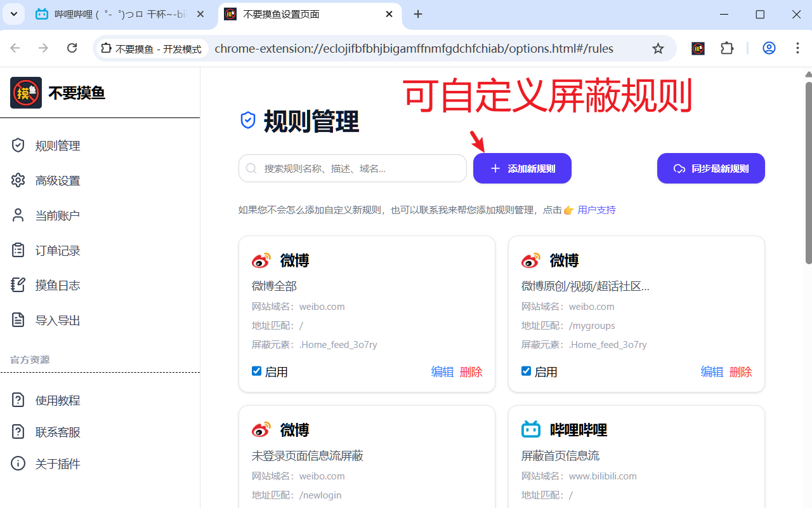The image size is (812, 508).
Task: Switch to the 哔哩哔哩 browser tab
Action: [121, 15]
